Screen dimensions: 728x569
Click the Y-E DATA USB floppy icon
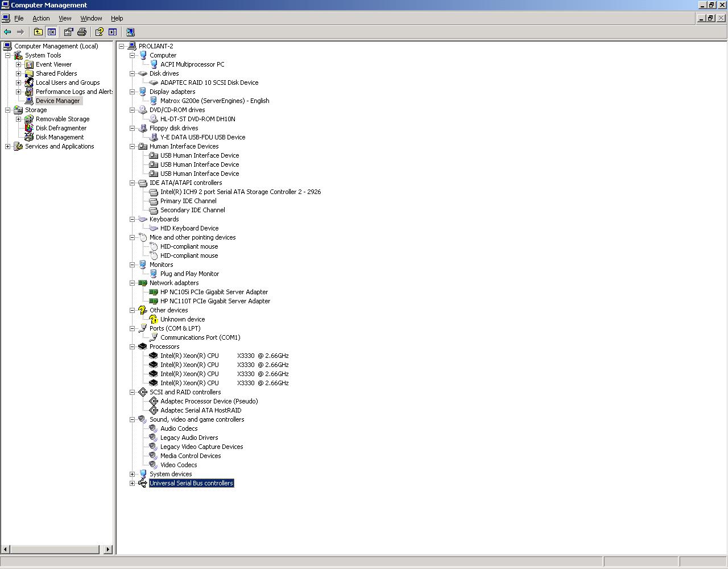(154, 137)
